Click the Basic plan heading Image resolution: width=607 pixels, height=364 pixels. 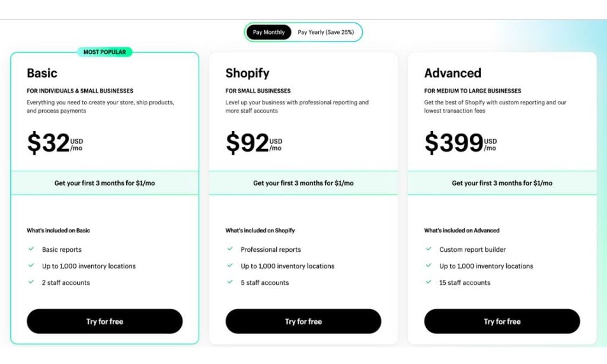point(42,74)
